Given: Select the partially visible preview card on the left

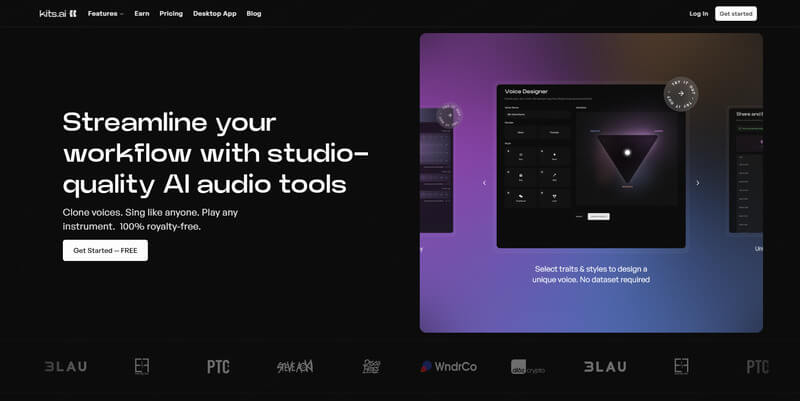Looking at the screenshot, I should coord(437,170).
